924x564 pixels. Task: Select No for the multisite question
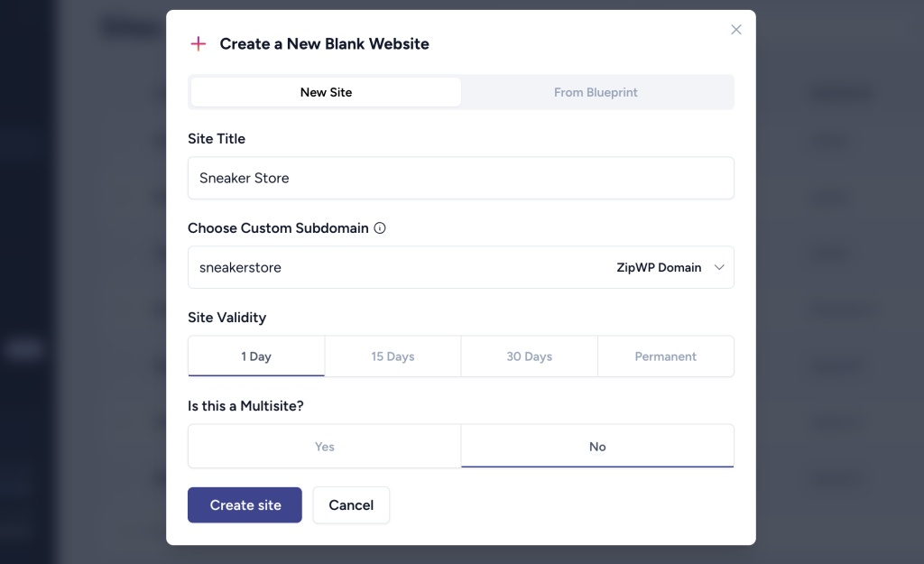597,447
